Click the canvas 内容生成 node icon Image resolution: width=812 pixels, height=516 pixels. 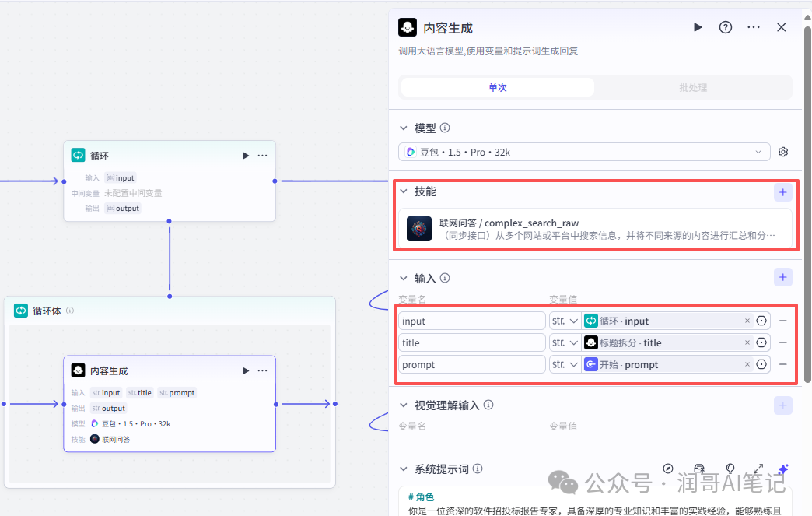tap(79, 370)
